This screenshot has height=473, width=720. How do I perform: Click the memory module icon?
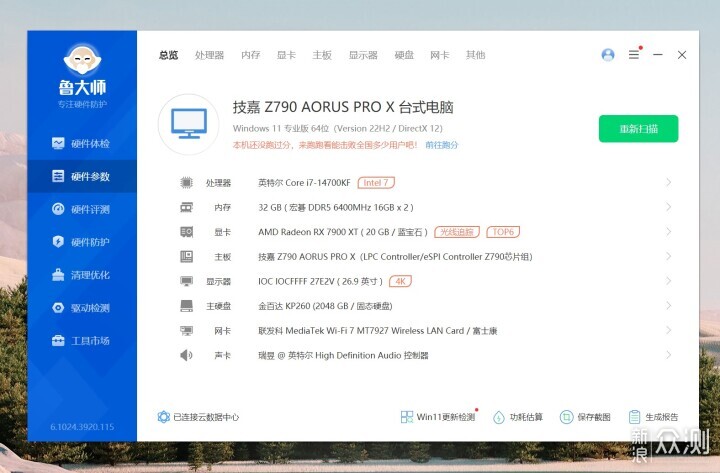pos(186,208)
